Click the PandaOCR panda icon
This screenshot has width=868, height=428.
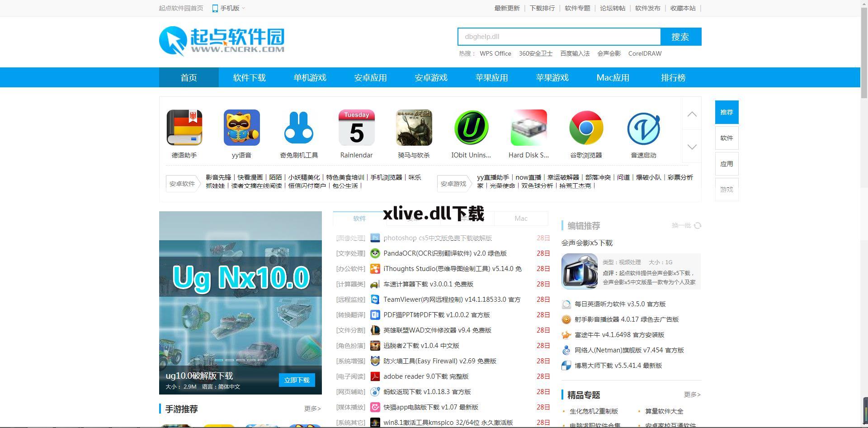coord(375,253)
